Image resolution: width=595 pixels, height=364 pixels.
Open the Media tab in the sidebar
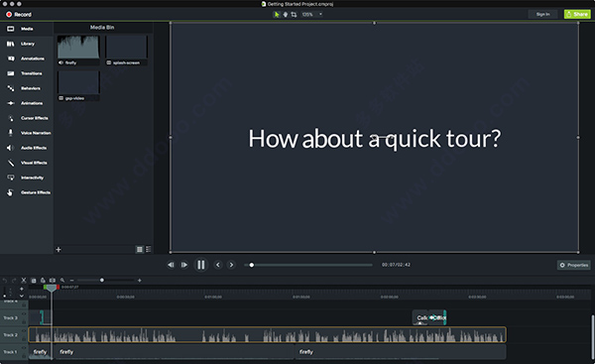click(x=26, y=29)
